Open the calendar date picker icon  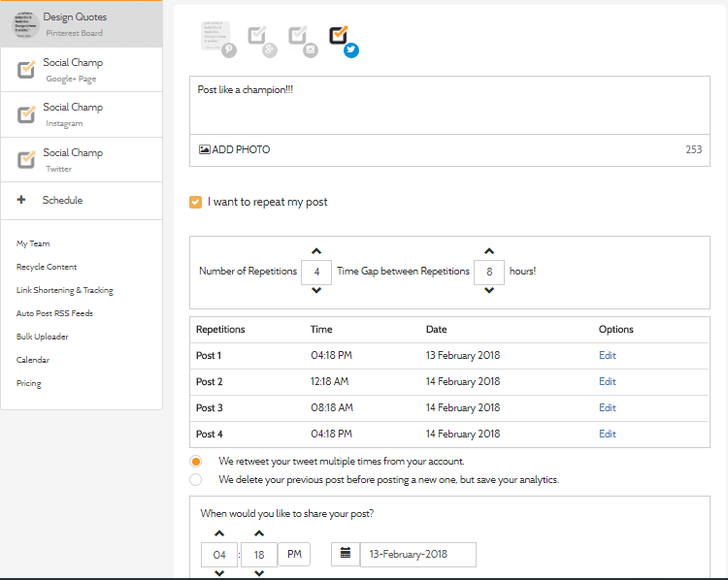(346, 554)
